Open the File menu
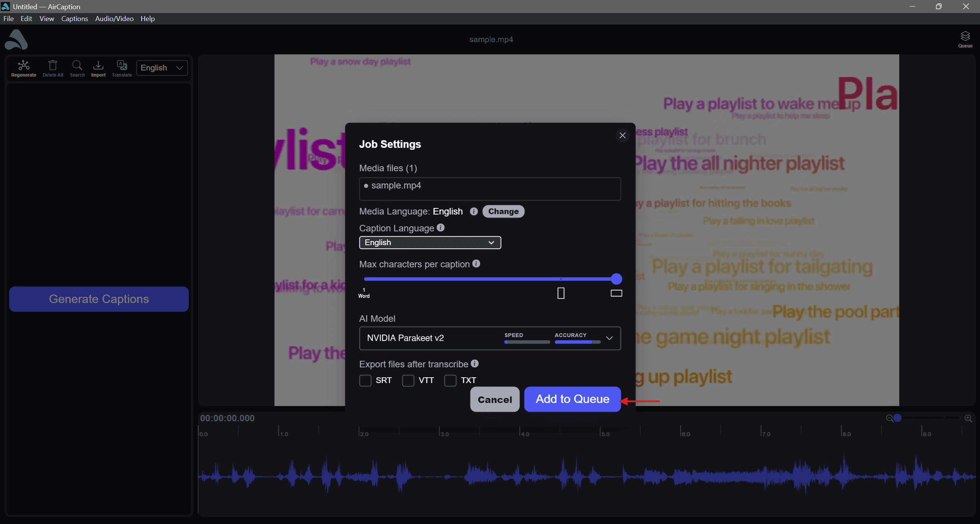Viewport: 980px width, 524px height. [x=8, y=18]
